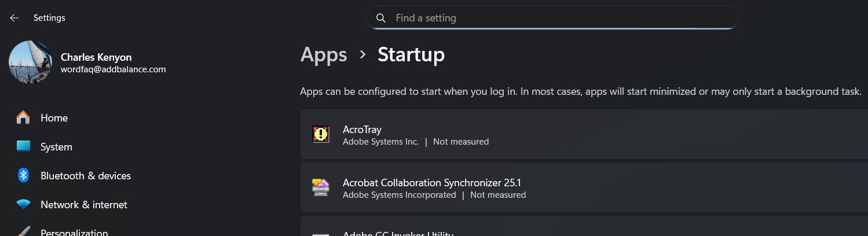Click the Bluetooth icon in sidebar

point(23,175)
